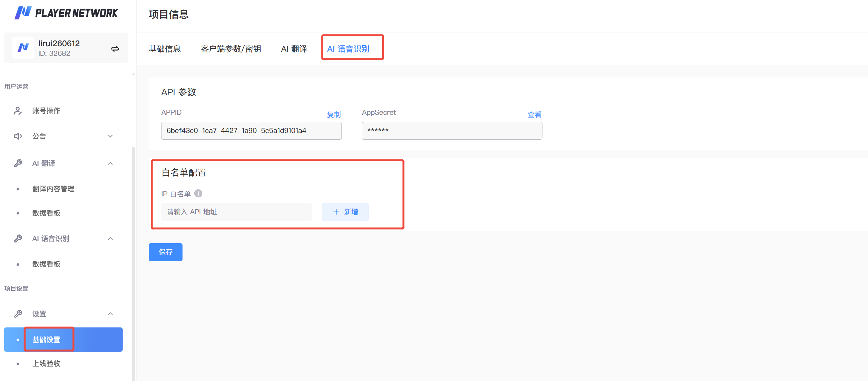Click the AI 翻译 wrench icon
868x381 pixels.
point(18,163)
